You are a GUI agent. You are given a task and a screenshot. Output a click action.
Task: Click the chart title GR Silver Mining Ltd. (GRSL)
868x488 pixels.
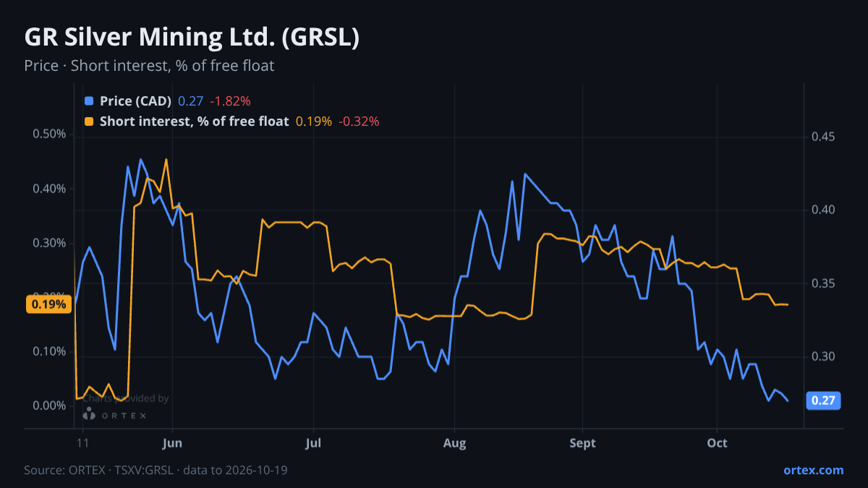(192, 38)
